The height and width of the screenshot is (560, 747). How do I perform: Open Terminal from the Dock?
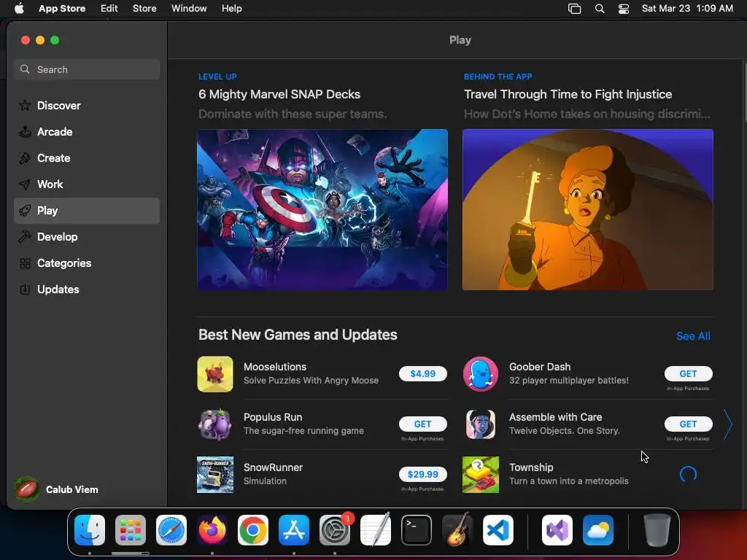point(417,530)
